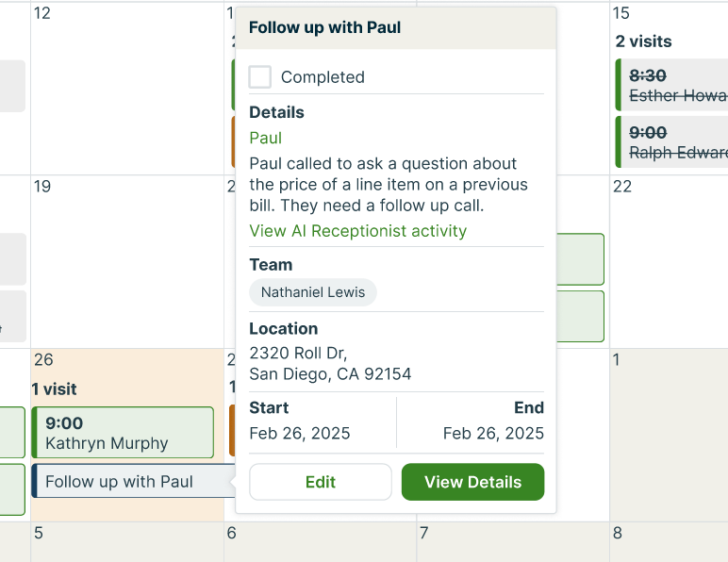728x562 pixels.
Task: Click the Nathaniel Lewis team chip
Action: 313,292
